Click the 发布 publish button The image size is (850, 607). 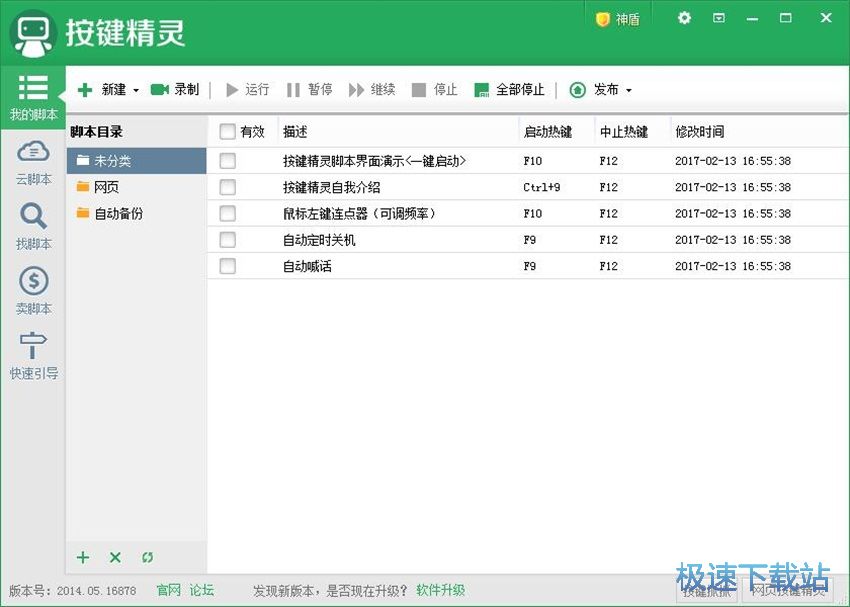[594, 89]
